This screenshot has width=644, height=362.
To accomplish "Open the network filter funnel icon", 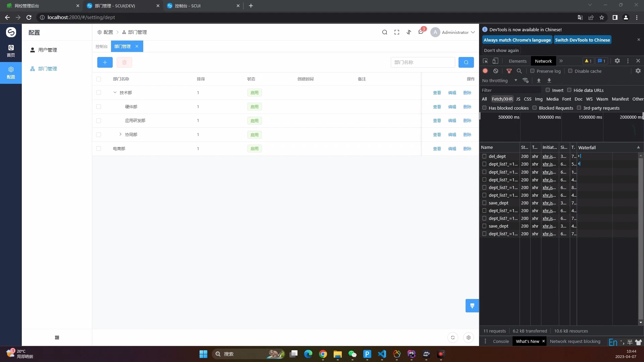I will click(509, 71).
